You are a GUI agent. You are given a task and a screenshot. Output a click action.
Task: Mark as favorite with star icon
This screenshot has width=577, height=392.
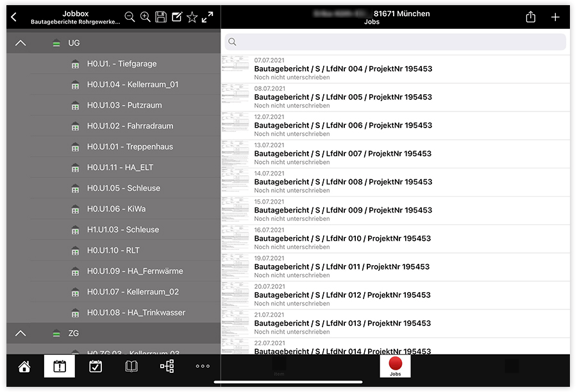click(x=192, y=17)
